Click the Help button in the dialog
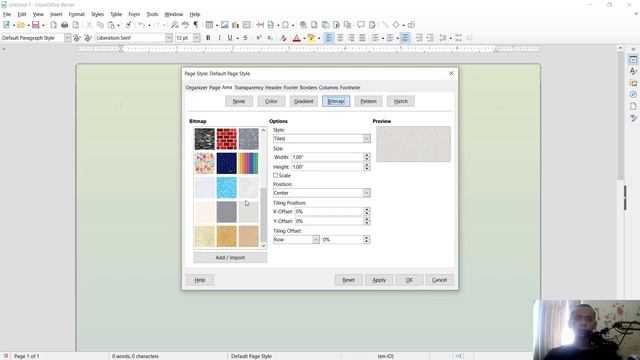The width and height of the screenshot is (640, 360). pos(200,280)
